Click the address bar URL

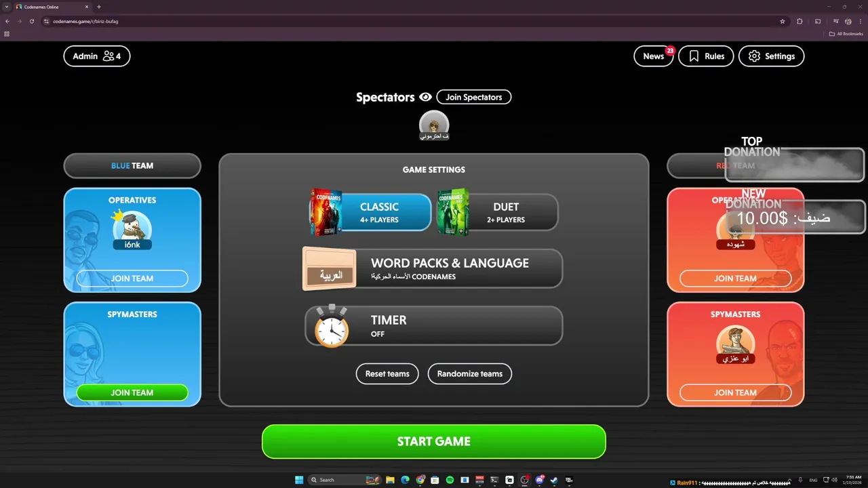coord(85,21)
